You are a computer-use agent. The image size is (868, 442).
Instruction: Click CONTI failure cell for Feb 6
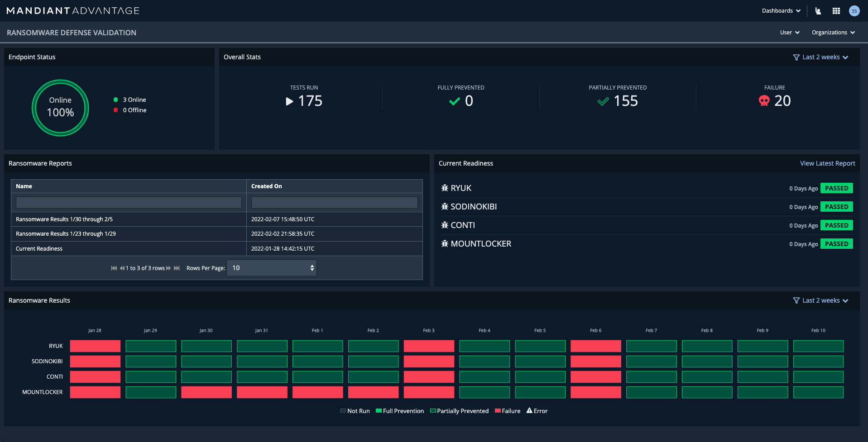tap(596, 377)
